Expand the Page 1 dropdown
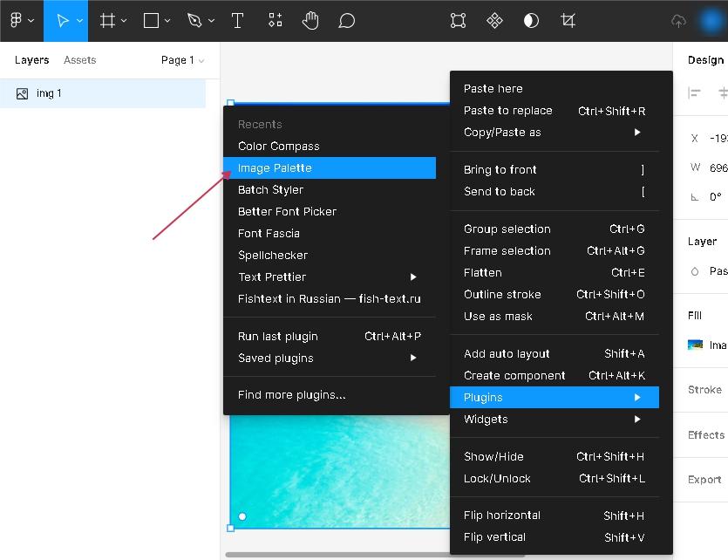728x560 pixels. point(183,60)
